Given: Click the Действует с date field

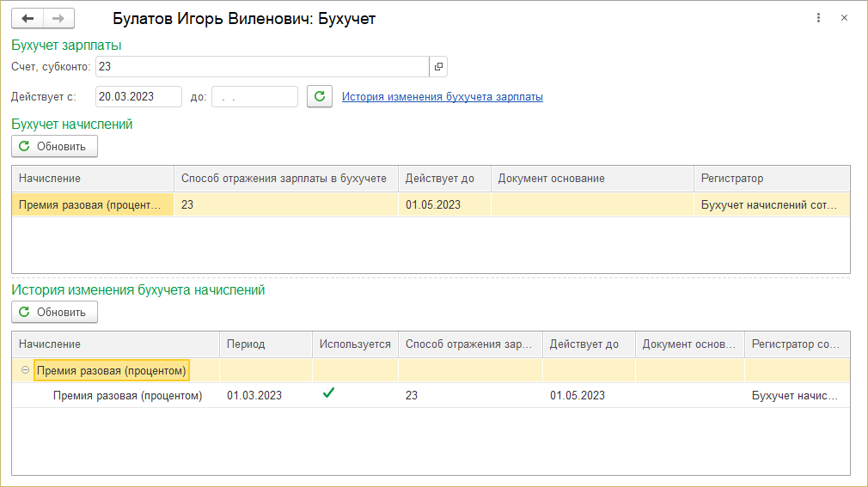Looking at the screenshot, I should click(x=138, y=97).
